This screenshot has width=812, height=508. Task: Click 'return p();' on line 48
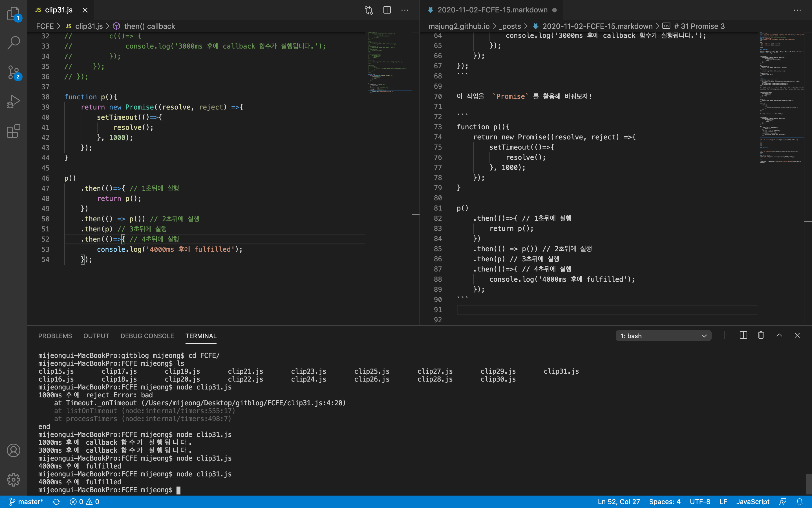(119, 199)
